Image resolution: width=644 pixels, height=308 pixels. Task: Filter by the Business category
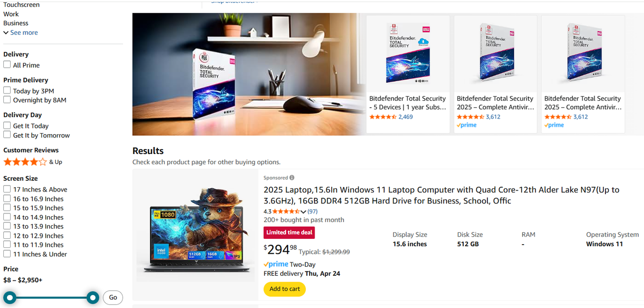(x=16, y=23)
